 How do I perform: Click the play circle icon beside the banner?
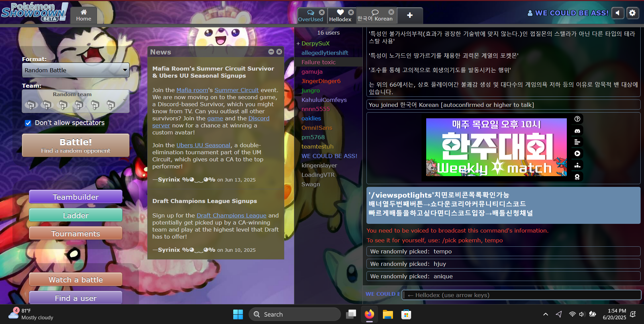[577, 154]
